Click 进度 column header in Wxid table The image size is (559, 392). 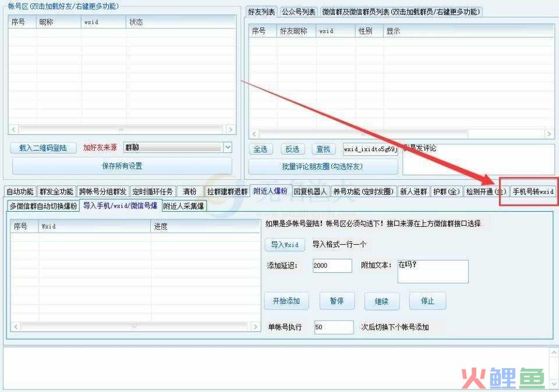point(206,226)
